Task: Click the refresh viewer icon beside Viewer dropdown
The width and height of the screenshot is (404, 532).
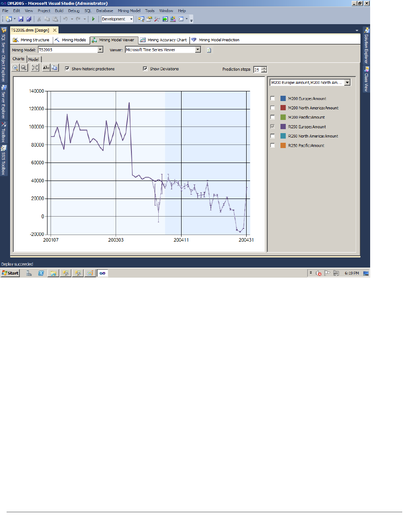Action: click(x=209, y=50)
